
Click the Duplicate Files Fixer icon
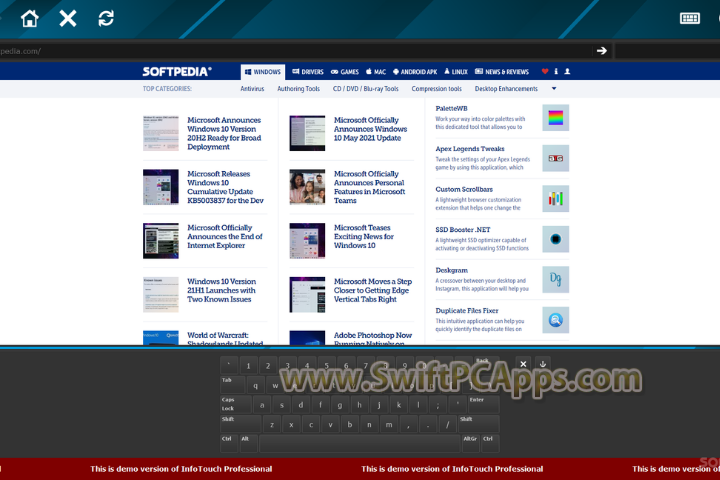pos(556,320)
